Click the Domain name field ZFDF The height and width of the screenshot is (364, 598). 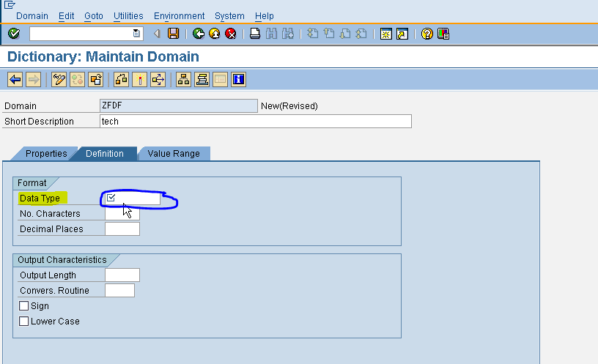click(x=179, y=105)
